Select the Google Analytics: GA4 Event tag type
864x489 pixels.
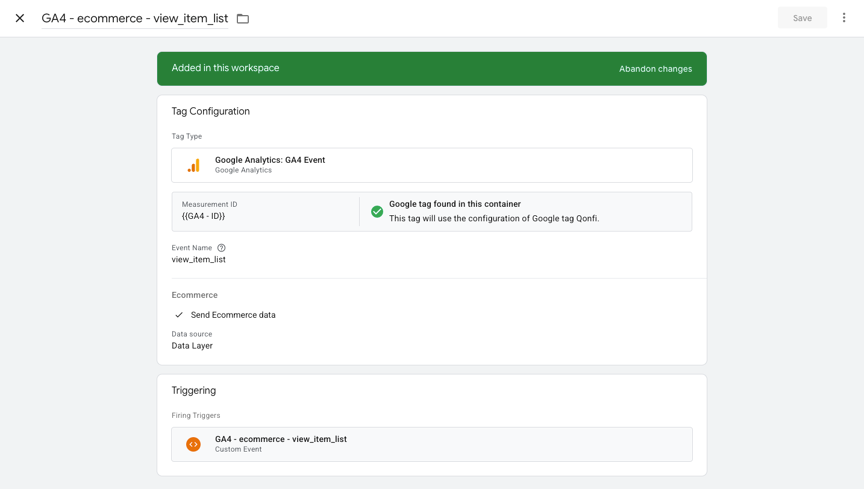[431, 165]
